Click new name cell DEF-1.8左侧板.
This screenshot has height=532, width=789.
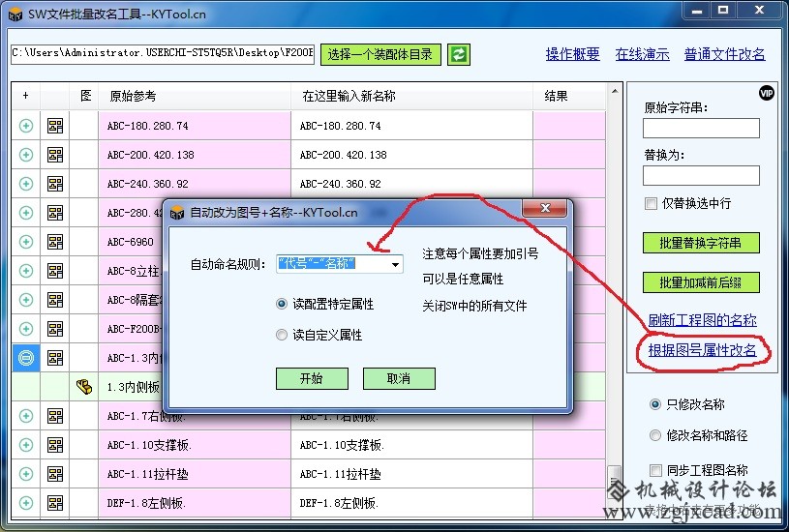click(411, 503)
